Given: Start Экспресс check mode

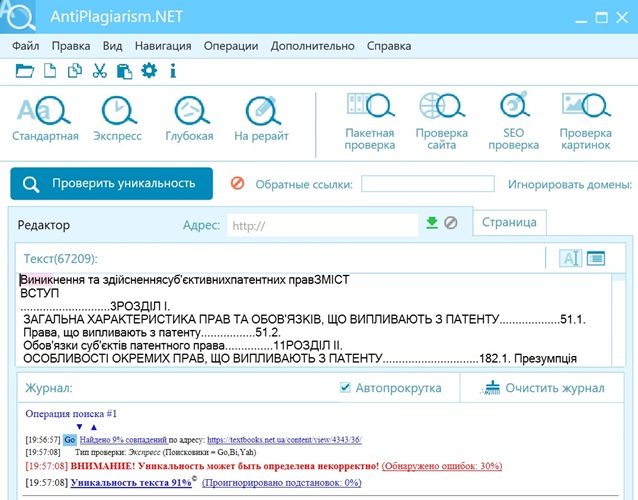Looking at the screenshot, I should pos(118,118).
